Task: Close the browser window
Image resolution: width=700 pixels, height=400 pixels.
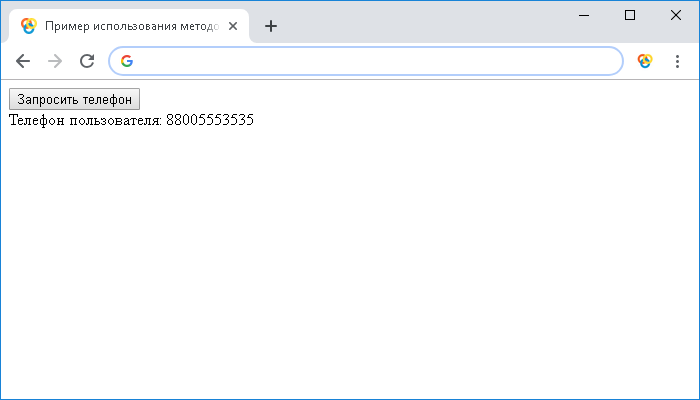Action: (x=675, y=15)
